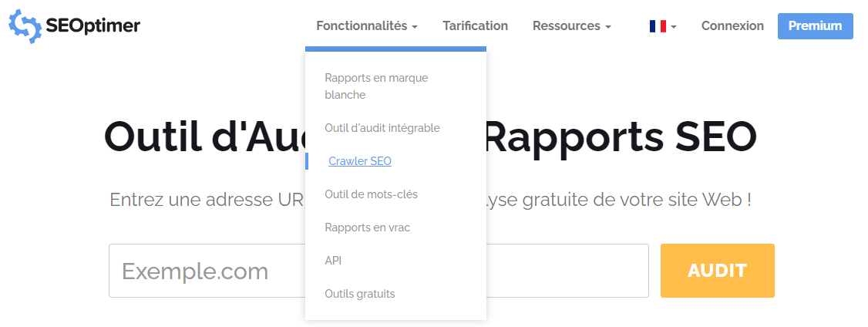
Task: Open Rapports en vrac from dropdown
Action: [367, 228]
